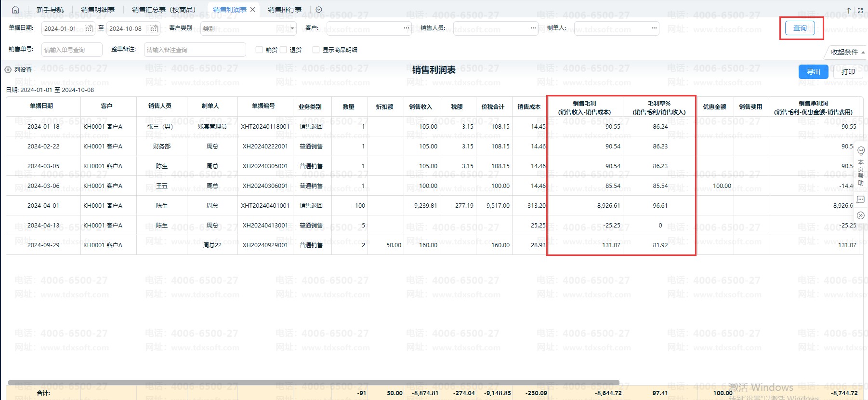Click the horizontal scrollbar below the table
This screenshot has width=868, height=400.
[313, 383]
